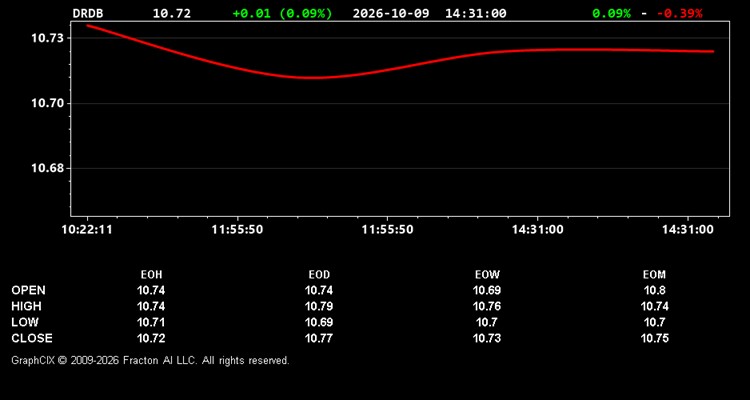Select EOH close value 10.72
This screenshot has height=400, width=750.
pos(151,338)
